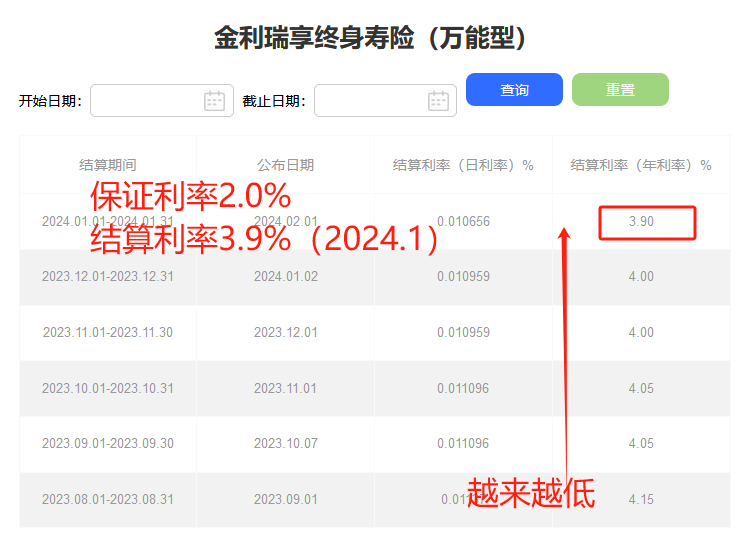
Task: Focus the 截止日期 input field
Action: pyautogui.click(x=370, y=100)
